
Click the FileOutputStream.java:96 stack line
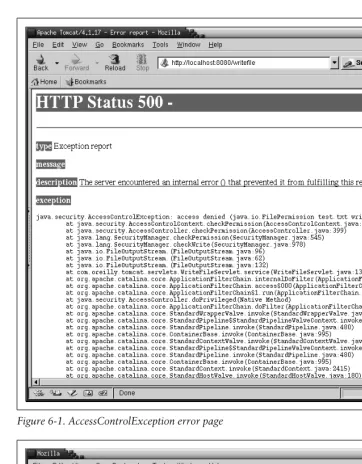165,251
